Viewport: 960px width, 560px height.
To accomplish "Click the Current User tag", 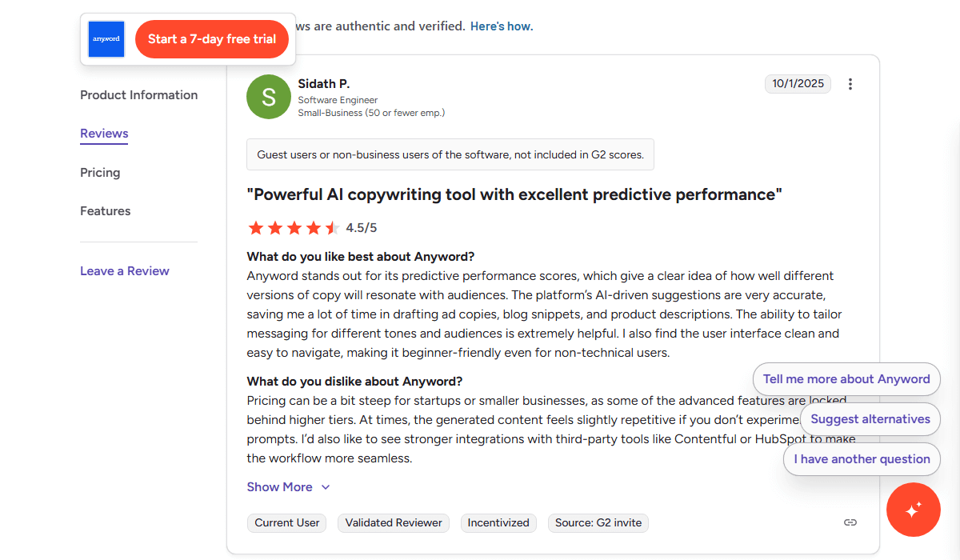I will (x=286, y=522).
